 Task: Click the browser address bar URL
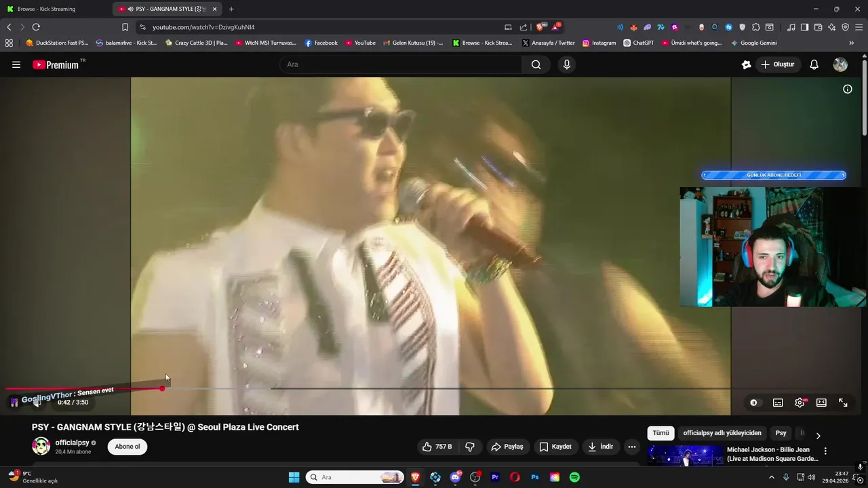coord(203,27)
